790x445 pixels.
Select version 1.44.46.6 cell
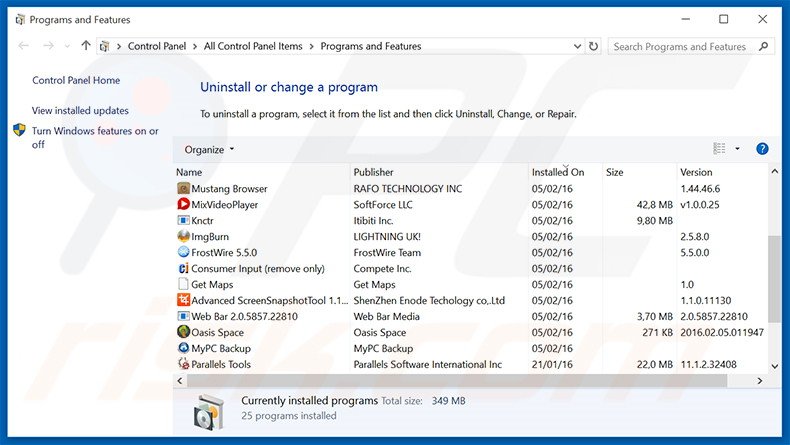click(x=700, y=188)
